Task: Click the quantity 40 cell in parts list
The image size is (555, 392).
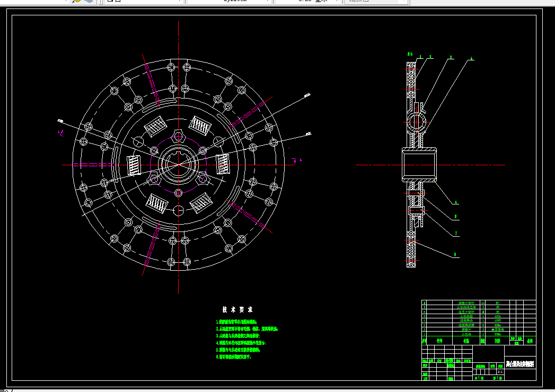Action: coord(483,303)
